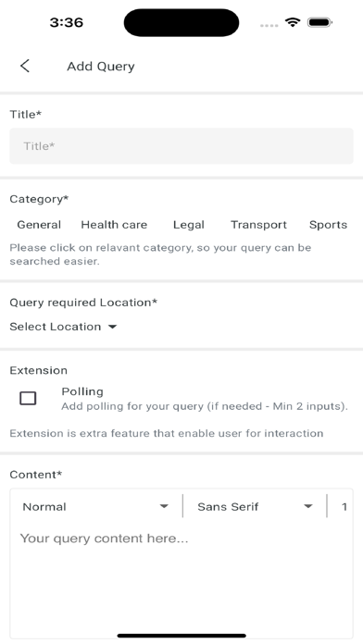Open the font size option in toolbar

pos(344,507)
